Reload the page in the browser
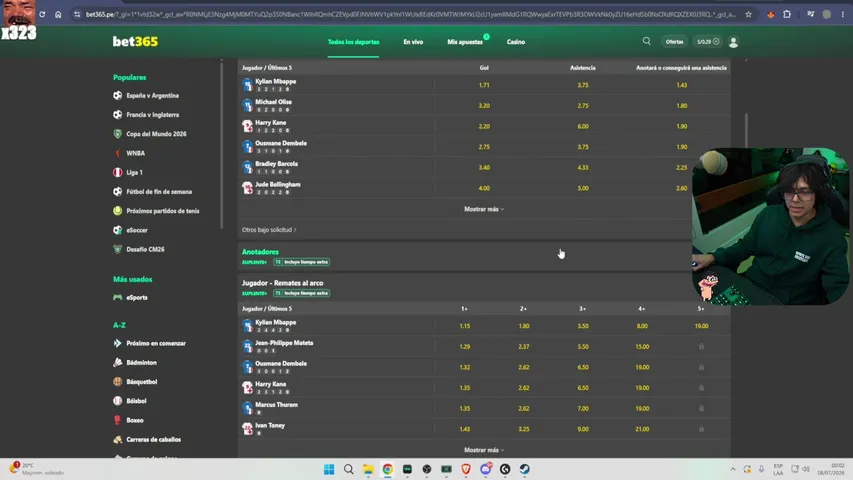853x480 pixels. 42,15
